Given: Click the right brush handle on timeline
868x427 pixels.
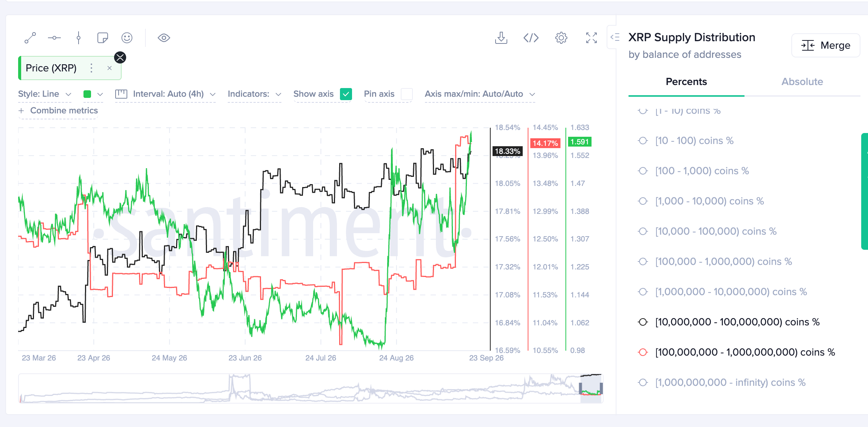Looking at the screenshot, I should [601, 388].
